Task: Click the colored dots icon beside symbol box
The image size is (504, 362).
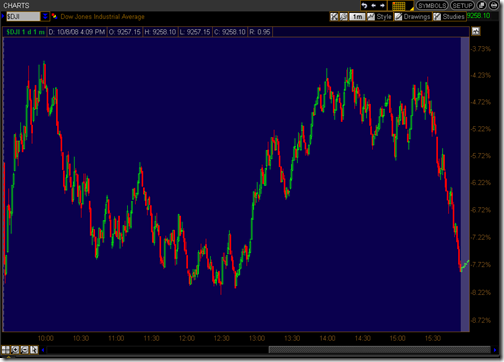Action: pos(54,16)
